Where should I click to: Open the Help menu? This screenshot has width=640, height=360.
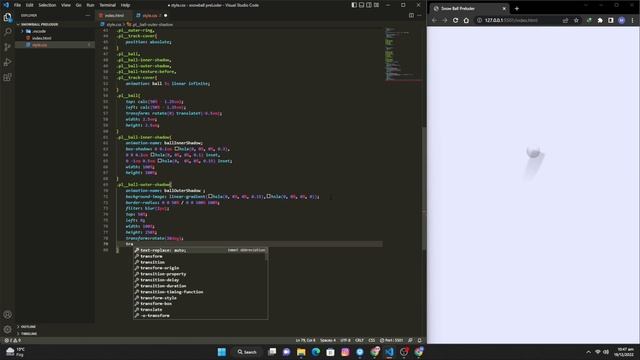[x=125, y=5]
